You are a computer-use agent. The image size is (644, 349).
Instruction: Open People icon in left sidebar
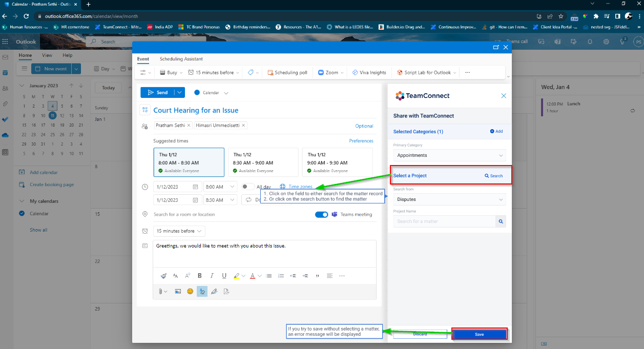pyautogui.click(x=5, y=89)
